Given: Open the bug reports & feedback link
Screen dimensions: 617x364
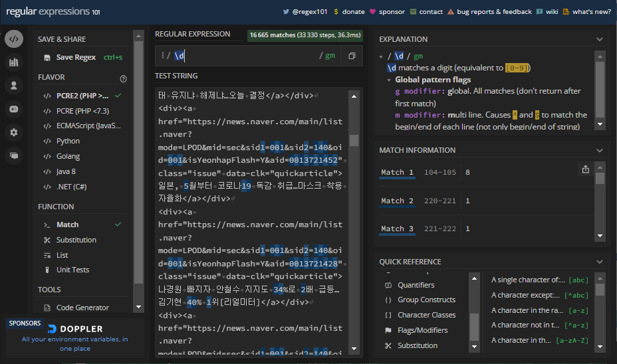Looking at the screenshot, I should (x=494, y=12).
